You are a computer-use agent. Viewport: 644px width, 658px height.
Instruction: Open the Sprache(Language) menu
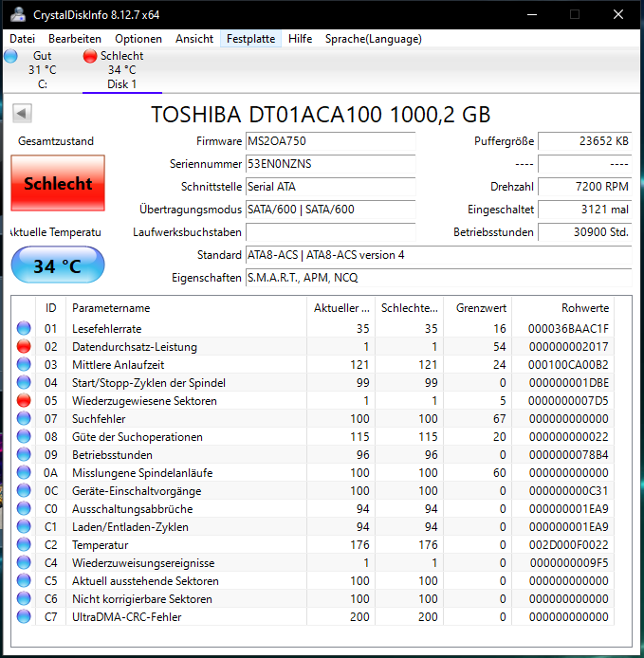tap(374, 39)
